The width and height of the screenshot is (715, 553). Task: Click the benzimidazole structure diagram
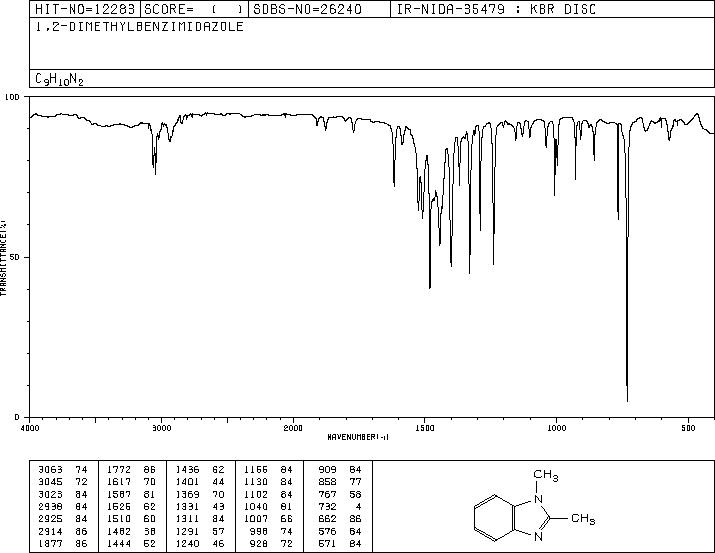535,506
